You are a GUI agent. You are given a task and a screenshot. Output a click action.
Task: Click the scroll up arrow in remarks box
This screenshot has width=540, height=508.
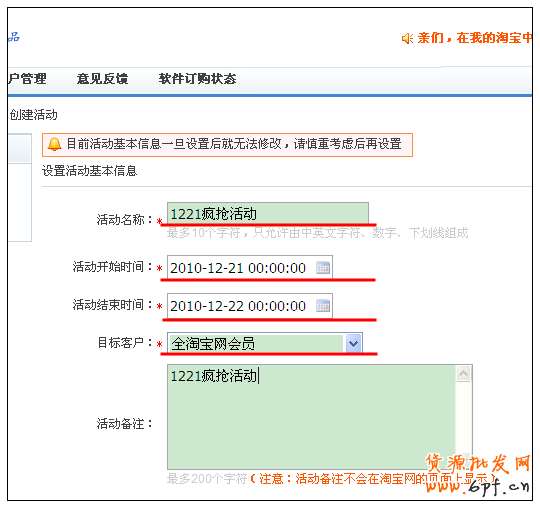pyautogui.click(x=464, y=373)
